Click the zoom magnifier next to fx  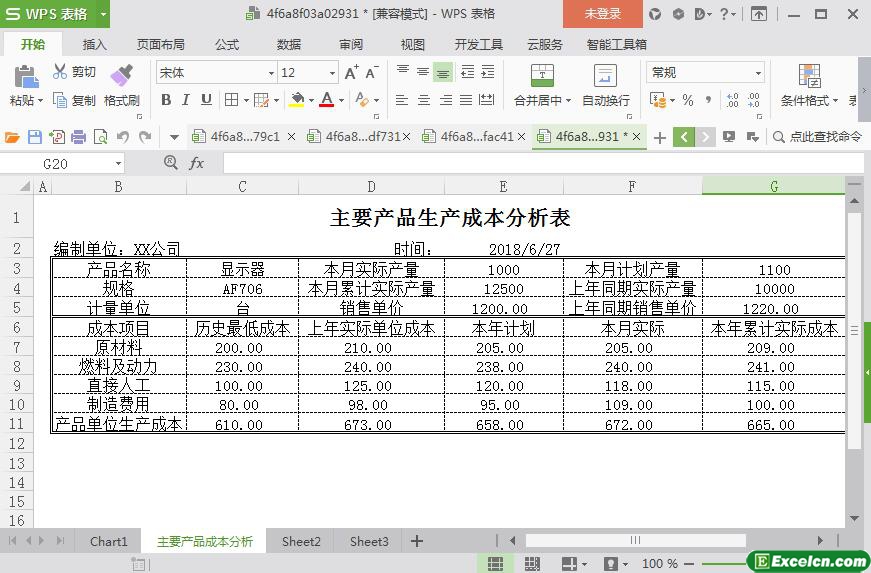pos(171,163)
